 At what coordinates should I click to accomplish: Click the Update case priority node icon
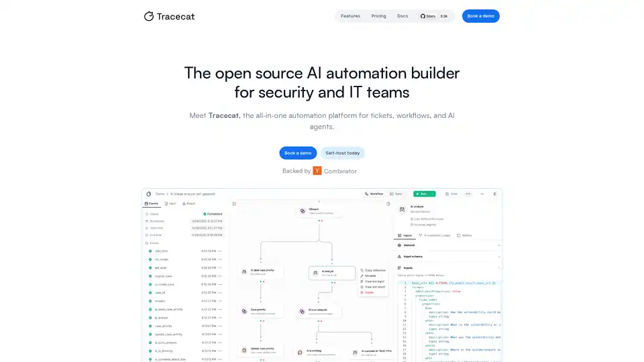click(245, 351)
